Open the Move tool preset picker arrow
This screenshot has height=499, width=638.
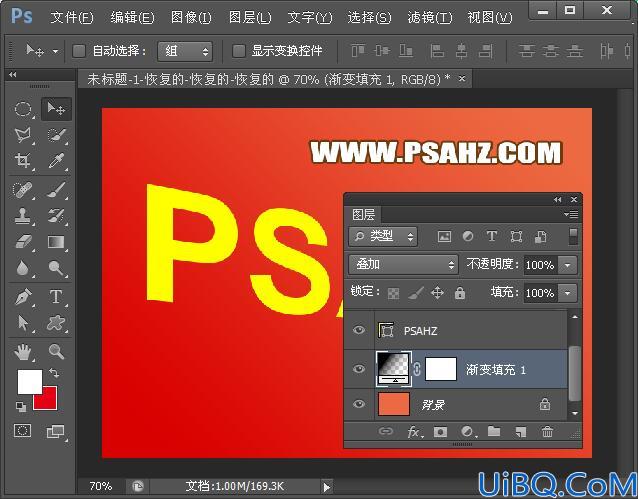coord(55,52)
